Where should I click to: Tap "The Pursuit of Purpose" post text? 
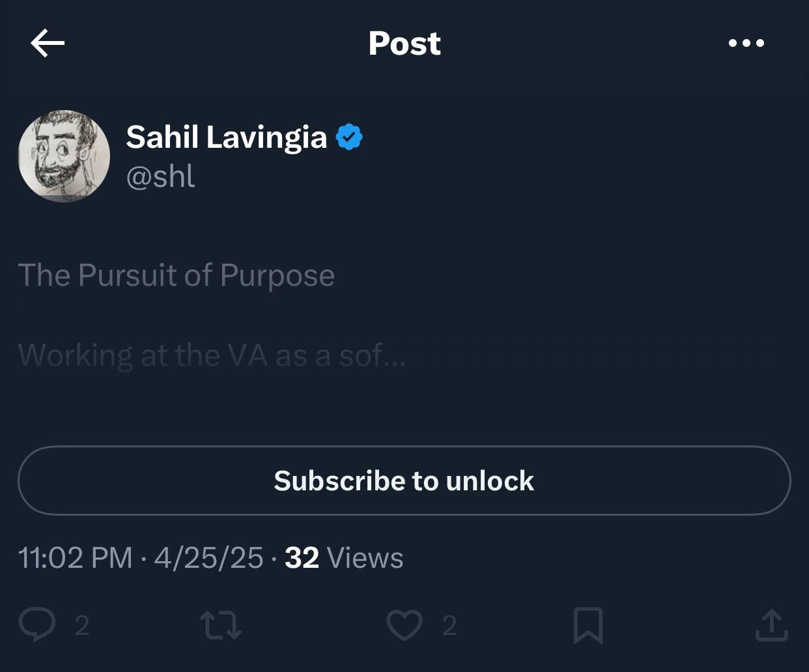(x=176, y=275)
